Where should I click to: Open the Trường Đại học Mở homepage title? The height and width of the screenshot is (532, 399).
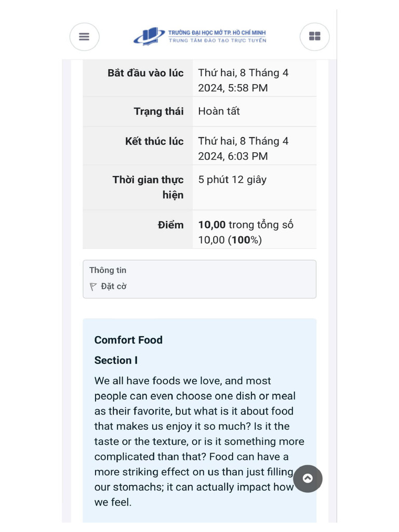coord(217,33)
